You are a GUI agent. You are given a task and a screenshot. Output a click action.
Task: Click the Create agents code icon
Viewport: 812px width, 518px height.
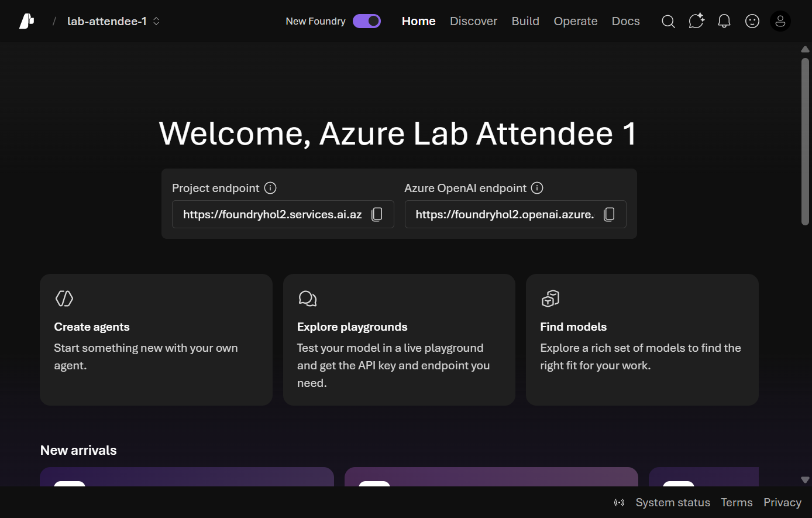click(x=64, y=299)
